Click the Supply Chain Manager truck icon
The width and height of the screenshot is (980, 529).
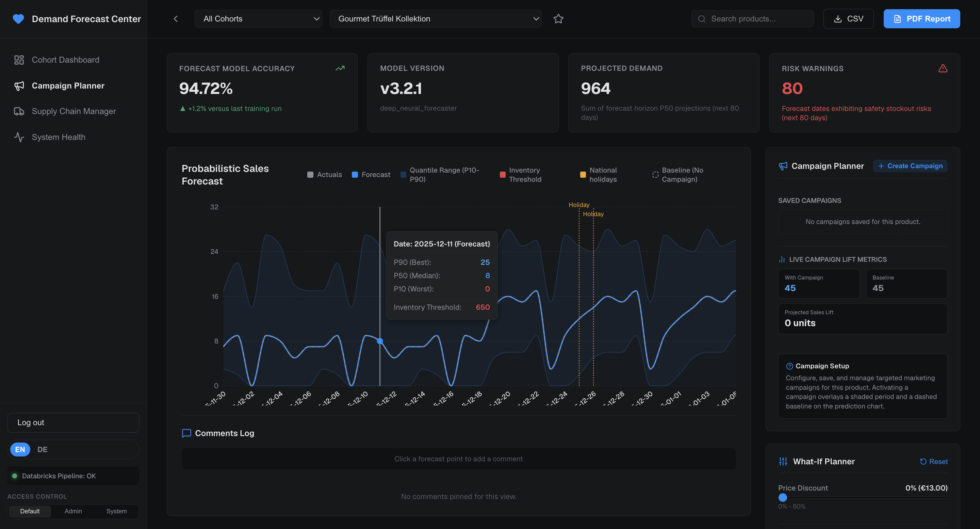click(x=19, y=111)
